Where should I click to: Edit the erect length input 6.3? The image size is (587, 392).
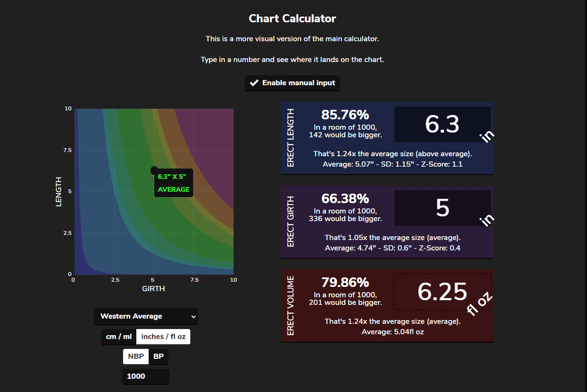(x=442, y=124)
